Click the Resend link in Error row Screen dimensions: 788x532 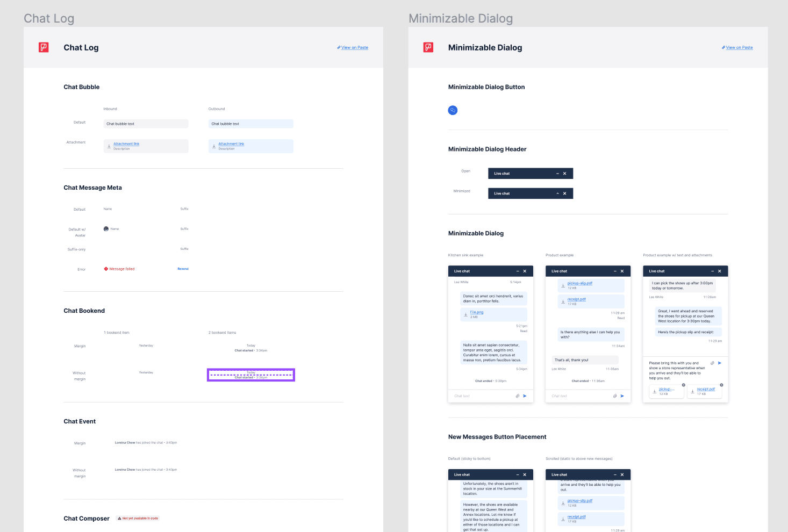[183, 269]
